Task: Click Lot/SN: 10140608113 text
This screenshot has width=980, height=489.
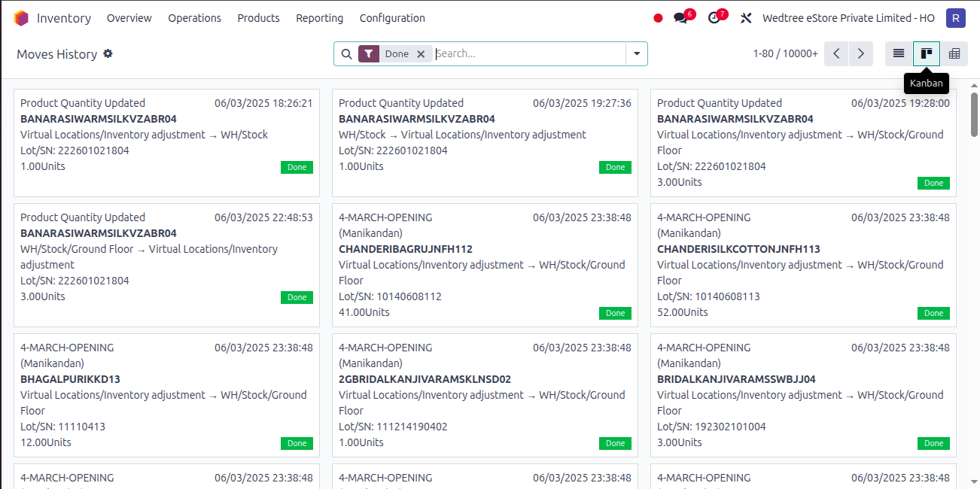Action: pos(708,296)
